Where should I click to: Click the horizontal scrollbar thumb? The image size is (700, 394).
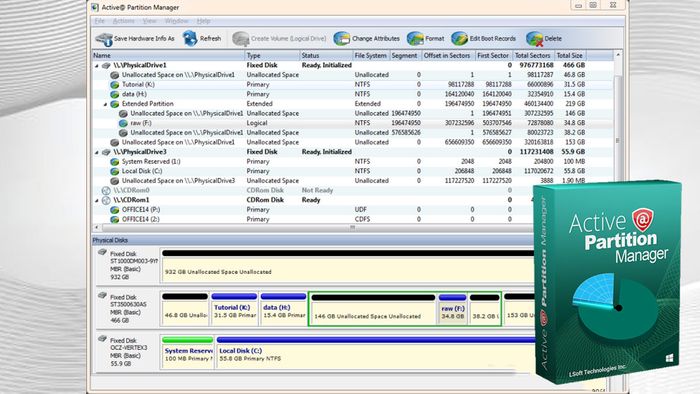353,228
